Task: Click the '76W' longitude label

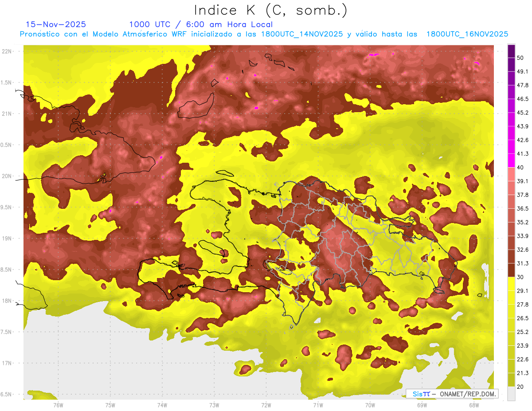Action: 58,405
